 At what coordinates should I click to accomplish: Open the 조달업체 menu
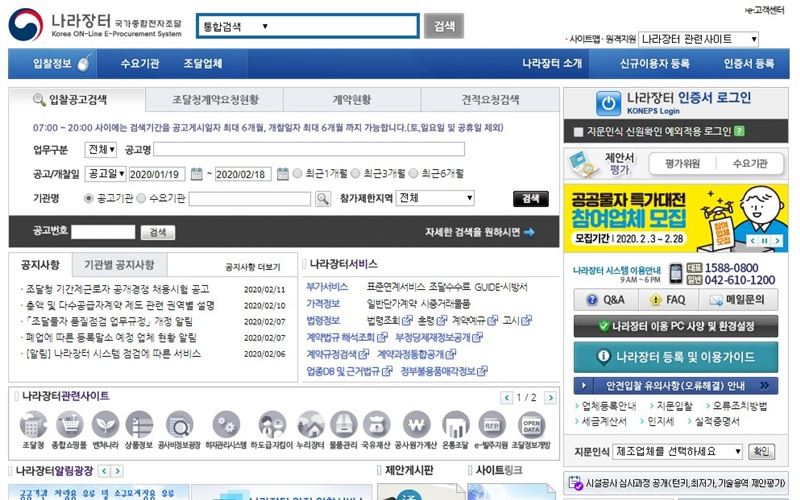click(x=203, y=64)
